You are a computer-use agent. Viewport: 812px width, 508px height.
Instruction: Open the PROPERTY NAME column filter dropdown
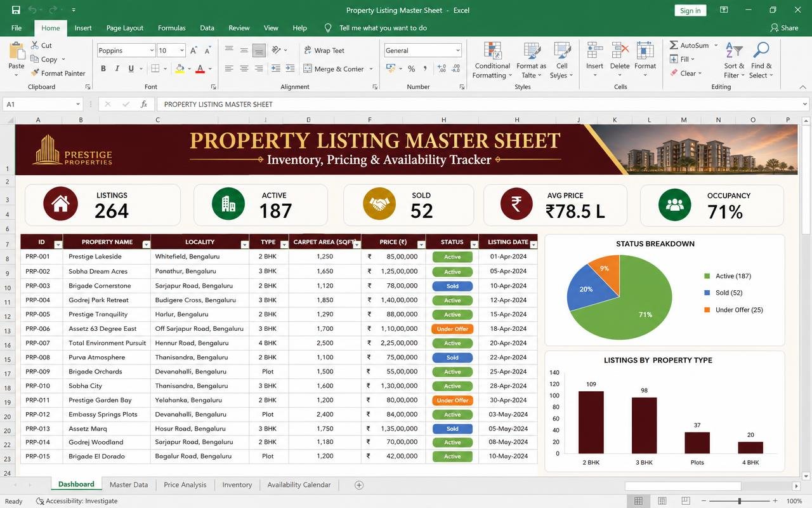coord(146,244)
